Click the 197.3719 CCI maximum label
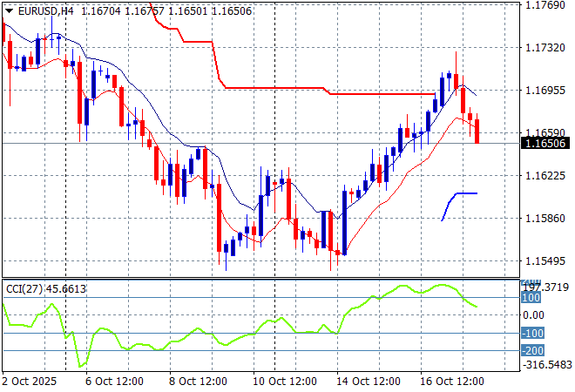 tap(546, 287)
